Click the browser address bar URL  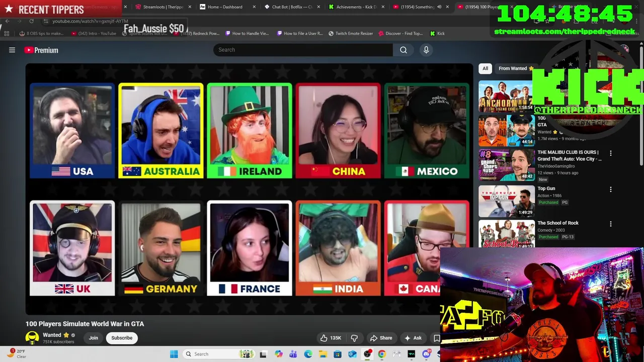[90, 21]
